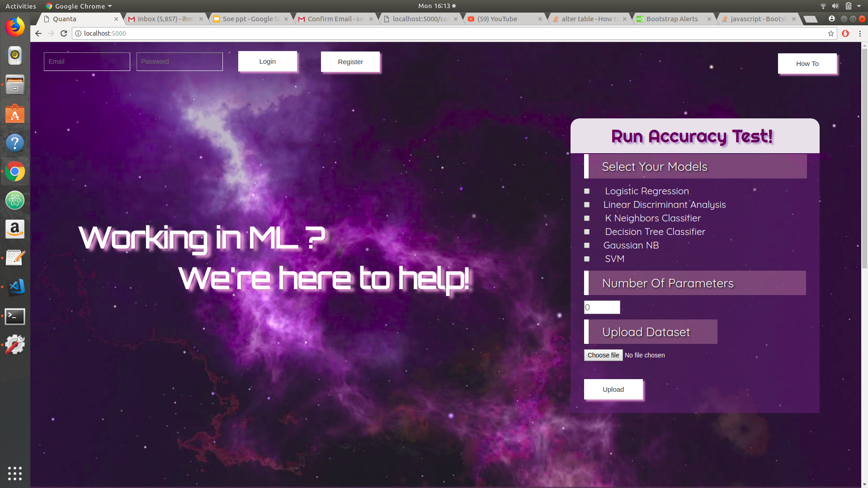Screen dimensions: 868x488
Task: Expand the Google Chrome app menu
Action: [x=79, y=6]
